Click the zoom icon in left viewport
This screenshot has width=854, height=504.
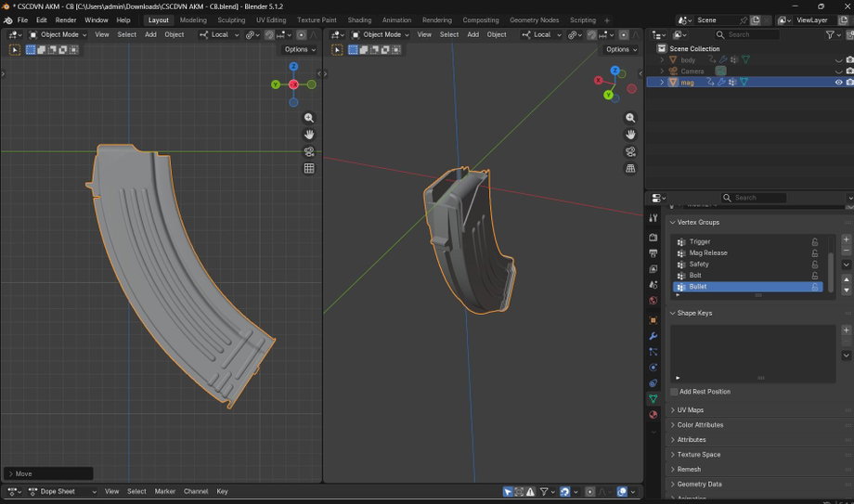pos(309,118)
